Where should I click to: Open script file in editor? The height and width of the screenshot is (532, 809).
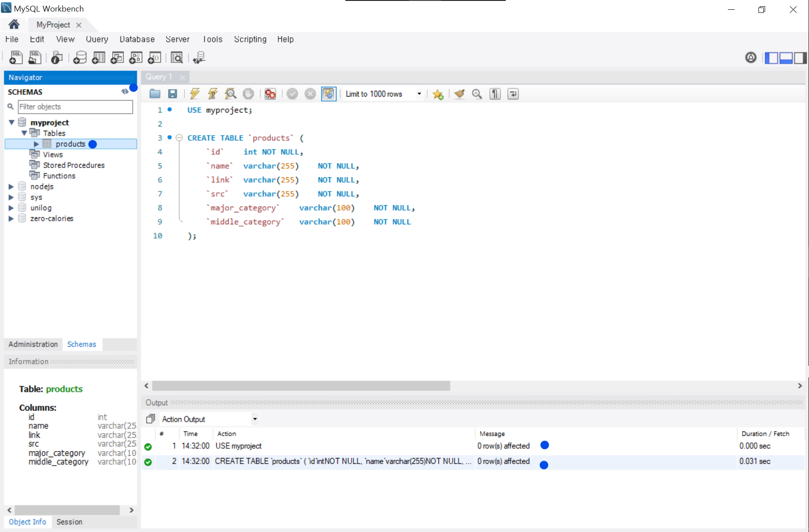[x=155, y=94]
